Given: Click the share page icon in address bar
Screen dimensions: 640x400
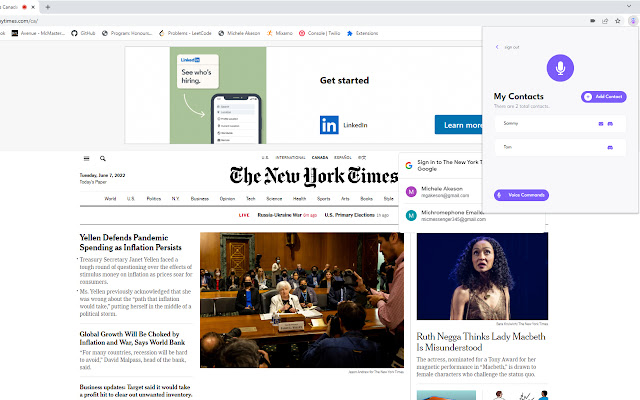Looking at the screenshot, I should pos(605,21).
